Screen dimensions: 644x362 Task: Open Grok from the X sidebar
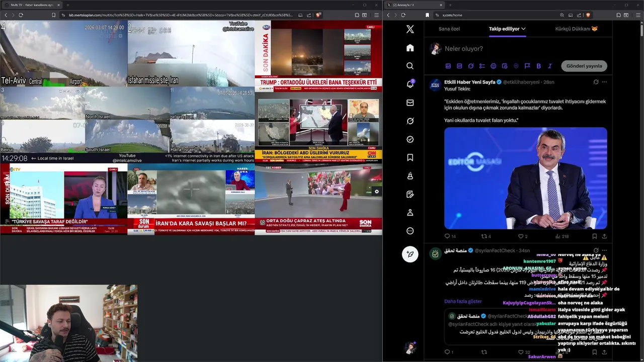pyautogui.click(x=410, y=121)
